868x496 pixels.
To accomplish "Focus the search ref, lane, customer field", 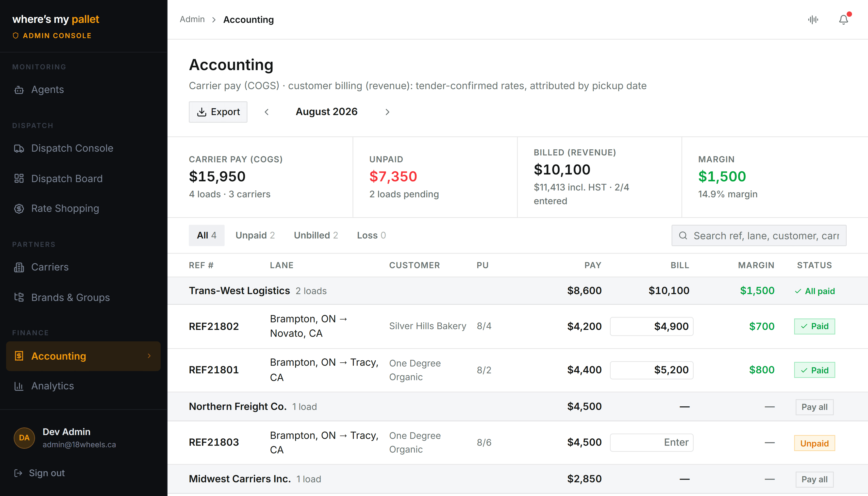I will [x=759, y=235].
